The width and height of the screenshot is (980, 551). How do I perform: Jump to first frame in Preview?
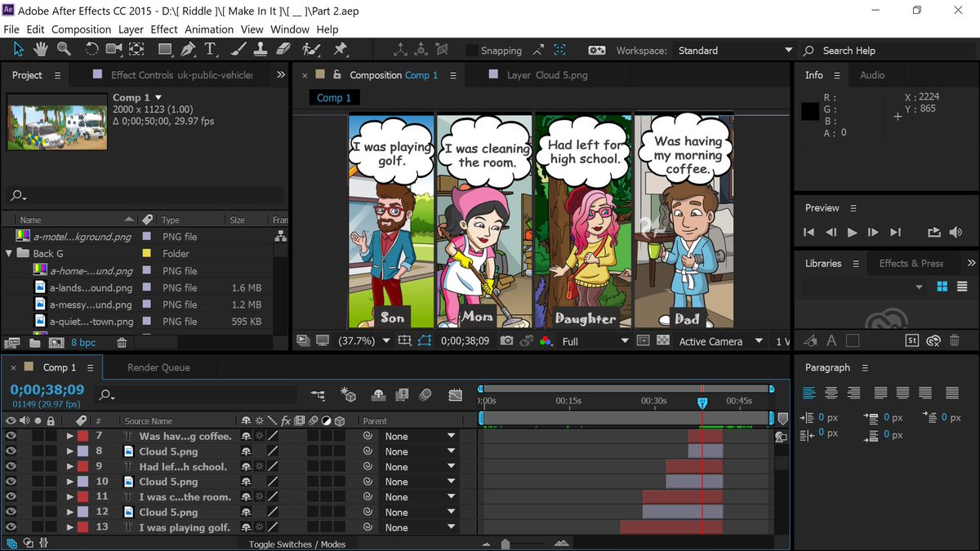[x=809, y=233]
